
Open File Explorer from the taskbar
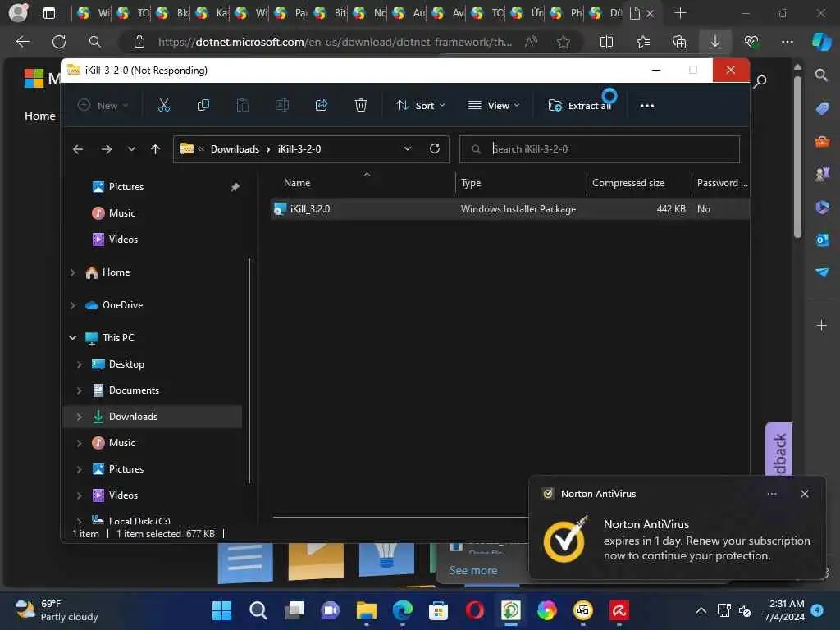(x=367, y=610)
